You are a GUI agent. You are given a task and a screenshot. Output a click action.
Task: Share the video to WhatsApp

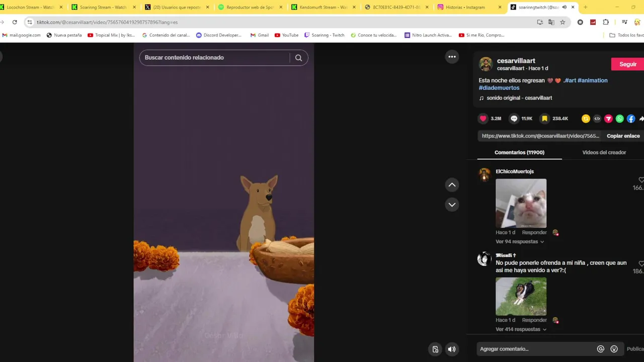pos(620,119)
